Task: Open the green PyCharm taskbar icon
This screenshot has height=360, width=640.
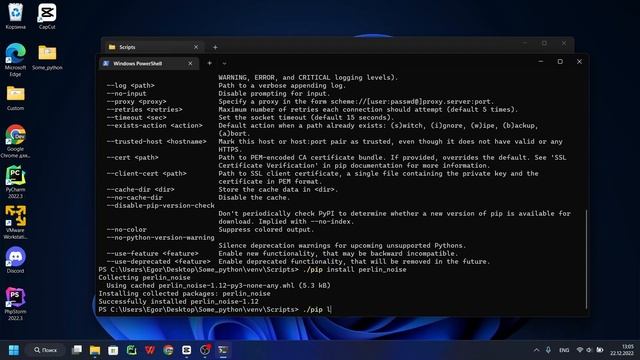Action: pyautogui.click(x=132, y=350)
